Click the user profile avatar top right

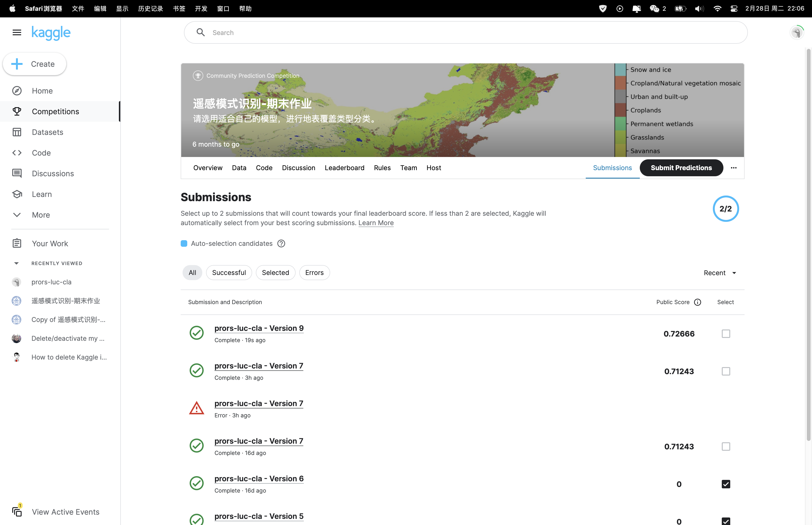[x=797, y=33]
